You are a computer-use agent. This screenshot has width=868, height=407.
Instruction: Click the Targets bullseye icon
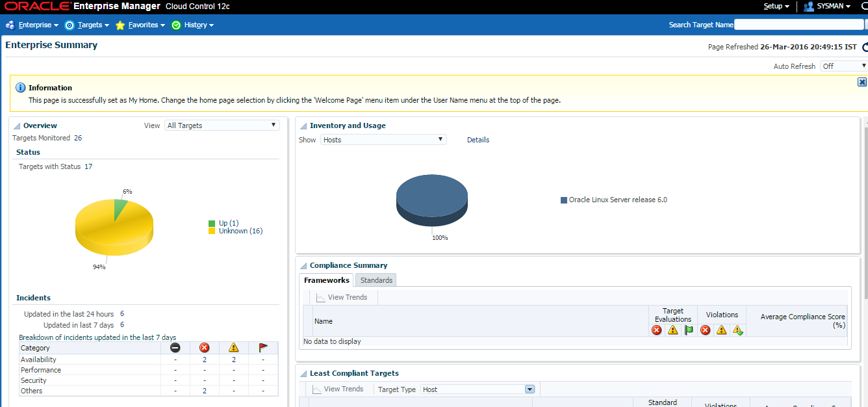click(x=70, y=25)
